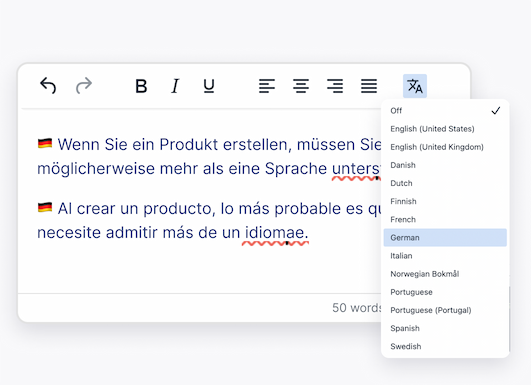531x385 pixels.
Task: Toggle Bold formatting
Action: tap(141, 86)
